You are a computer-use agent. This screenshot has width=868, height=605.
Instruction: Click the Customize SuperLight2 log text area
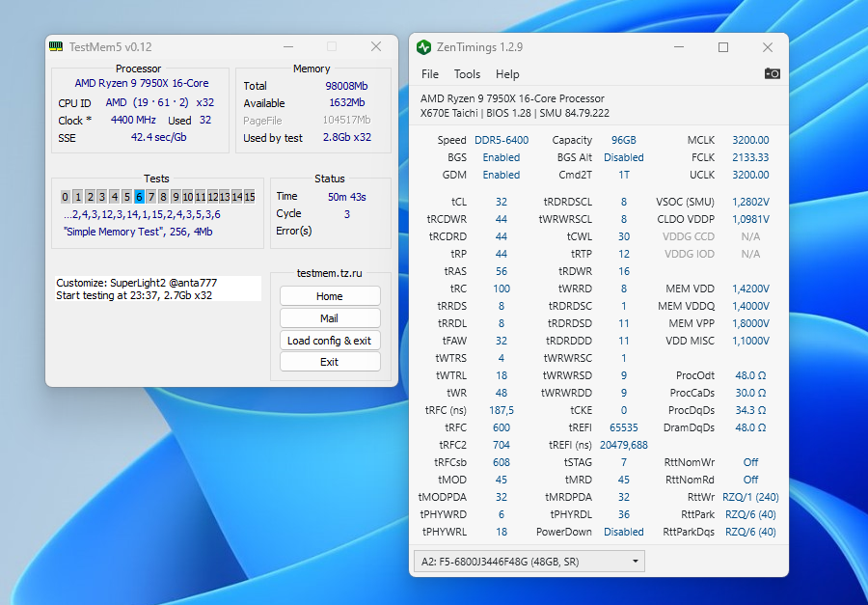click(158, 289)
